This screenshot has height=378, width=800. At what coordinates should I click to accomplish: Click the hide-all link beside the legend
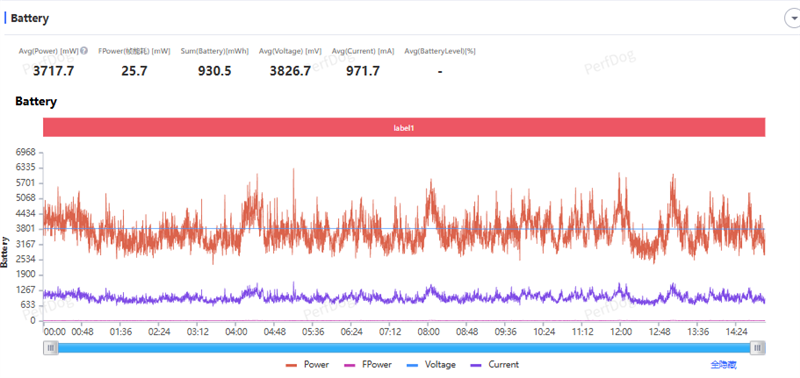coord(723,365)
